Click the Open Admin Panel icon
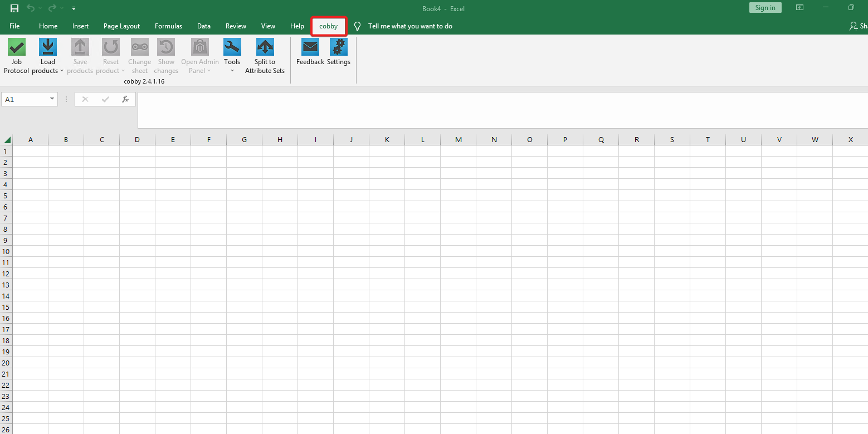This screenshot has width=868, height=434. pos(200,47)
